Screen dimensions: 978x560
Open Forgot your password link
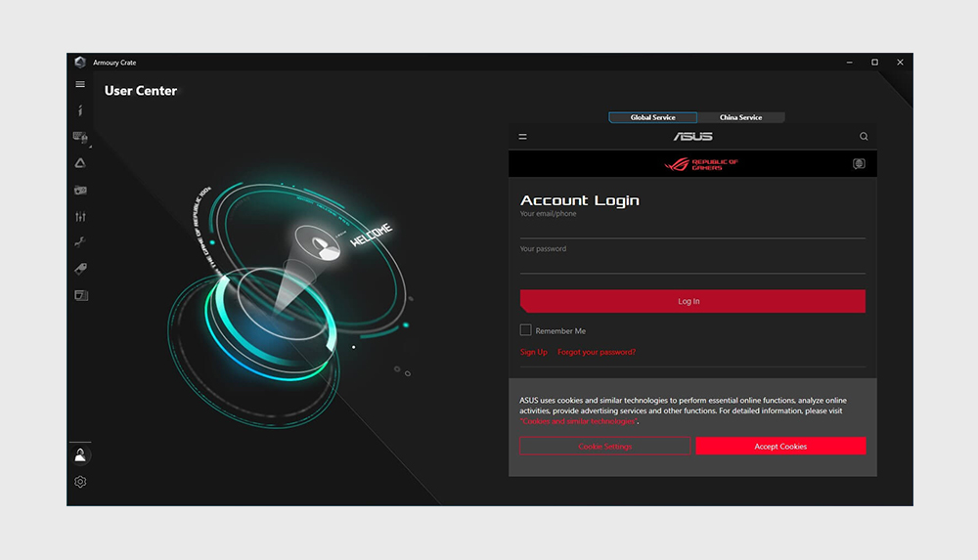(x=597, y=352)
